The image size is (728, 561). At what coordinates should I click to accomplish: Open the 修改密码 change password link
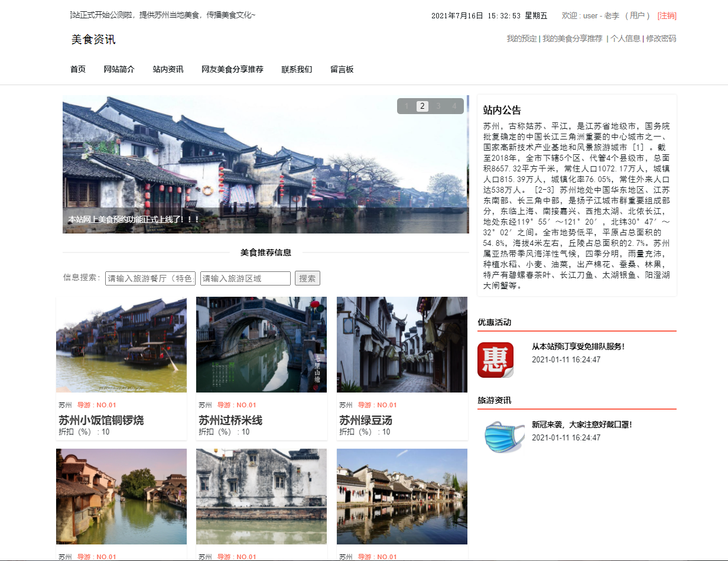click(661, 38)
